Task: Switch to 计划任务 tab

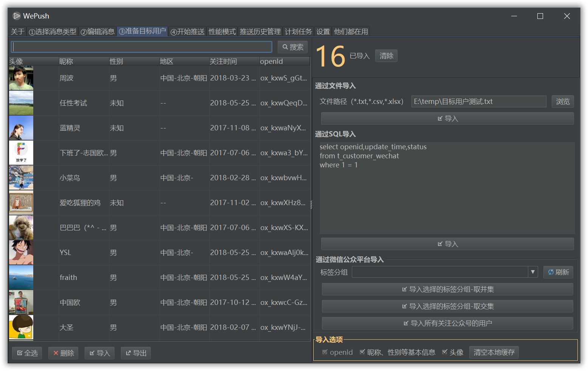Action: click(x=298, y=32)
